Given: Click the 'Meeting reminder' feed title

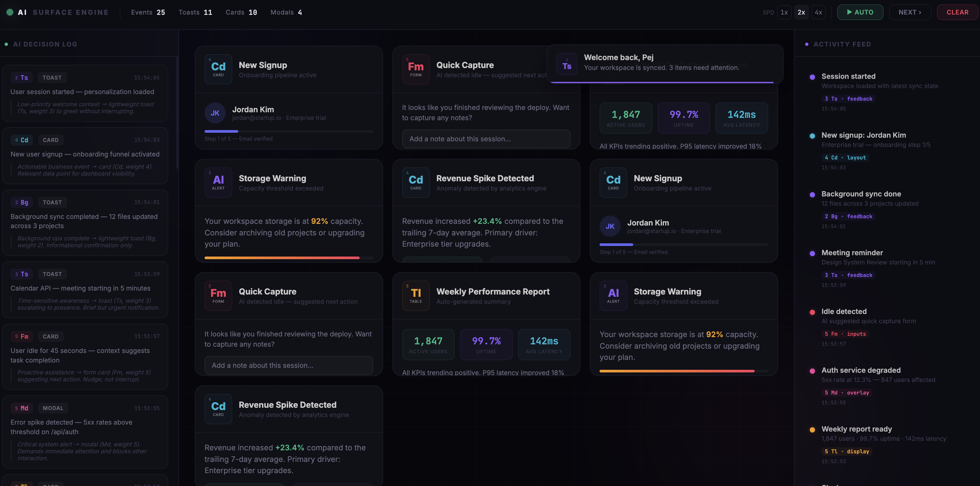Looking at the screenshot, I should (852, 253).
